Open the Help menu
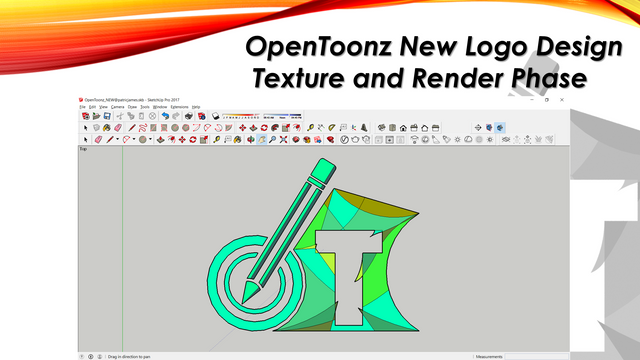This screenshot has height=360, width=640. [x=196, y=107]
